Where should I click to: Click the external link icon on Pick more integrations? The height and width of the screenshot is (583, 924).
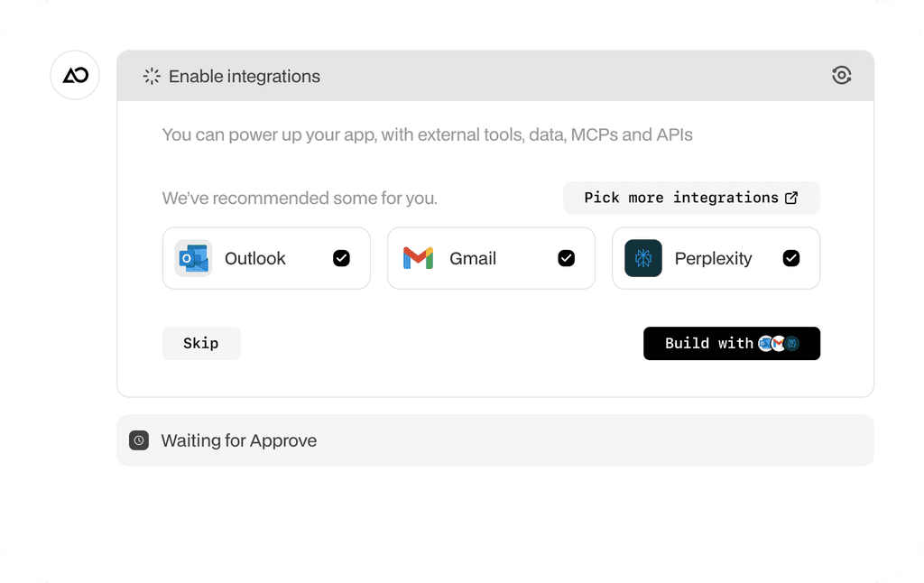792,198
